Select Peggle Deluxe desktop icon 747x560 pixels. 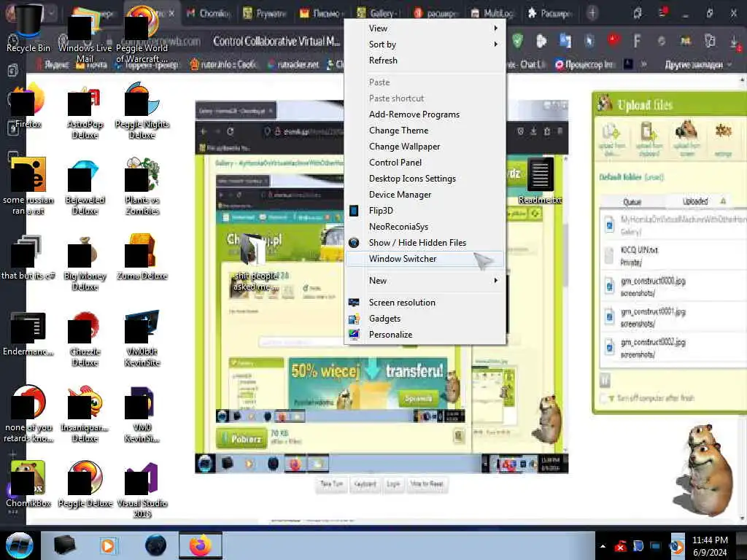(x=85, y=484)
